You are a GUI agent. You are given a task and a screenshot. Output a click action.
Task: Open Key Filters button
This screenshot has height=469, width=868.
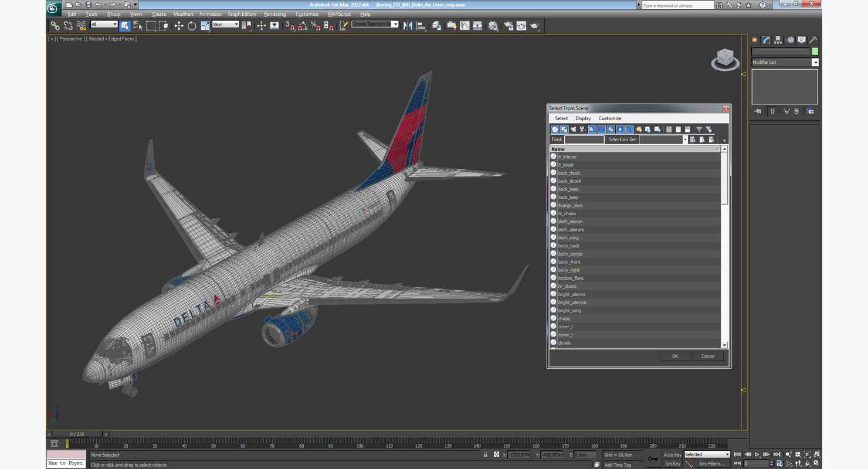tap(711, 464)
